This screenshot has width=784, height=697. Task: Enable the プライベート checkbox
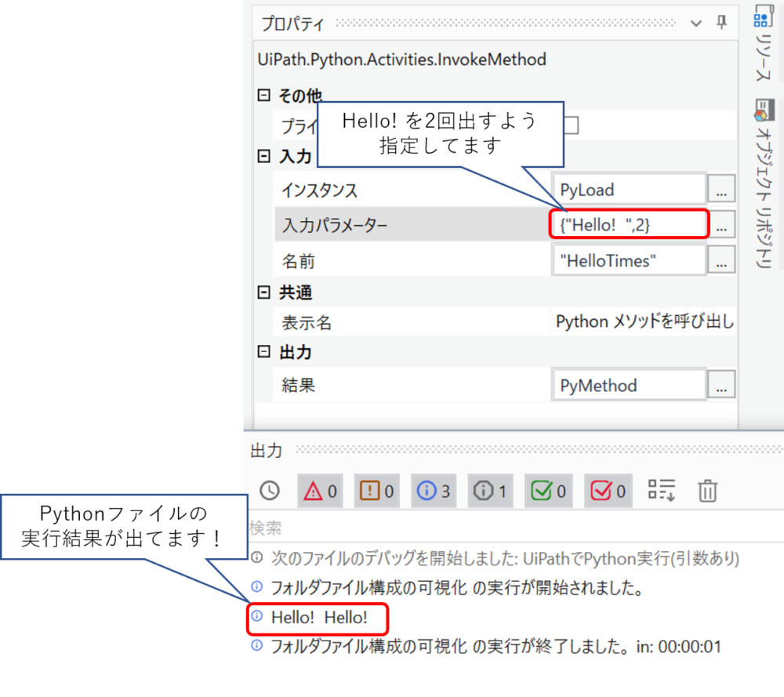click(572, 125)
